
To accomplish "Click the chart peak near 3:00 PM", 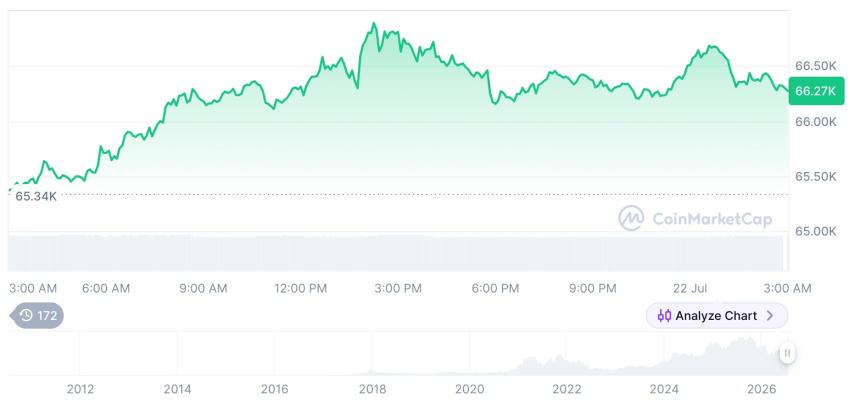I will 374,24.
